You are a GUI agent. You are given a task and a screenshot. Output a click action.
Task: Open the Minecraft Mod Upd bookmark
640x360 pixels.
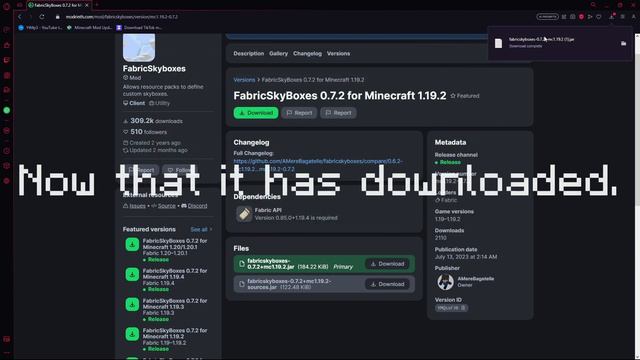89,28
